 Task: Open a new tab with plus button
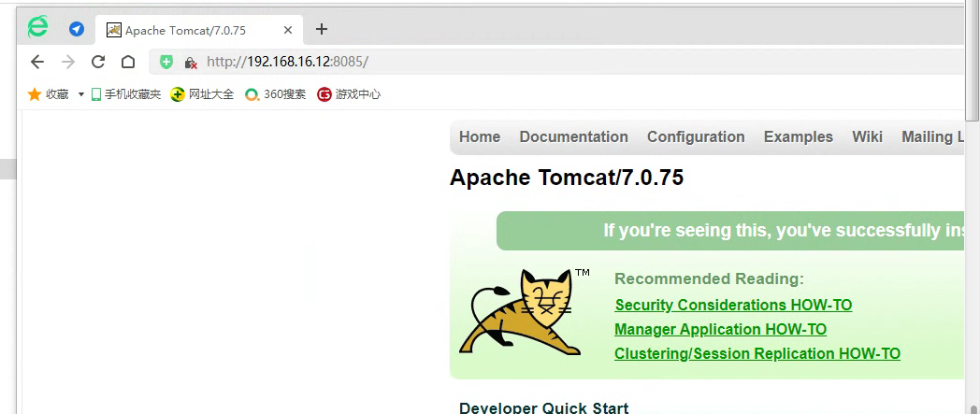coord(322,29)
